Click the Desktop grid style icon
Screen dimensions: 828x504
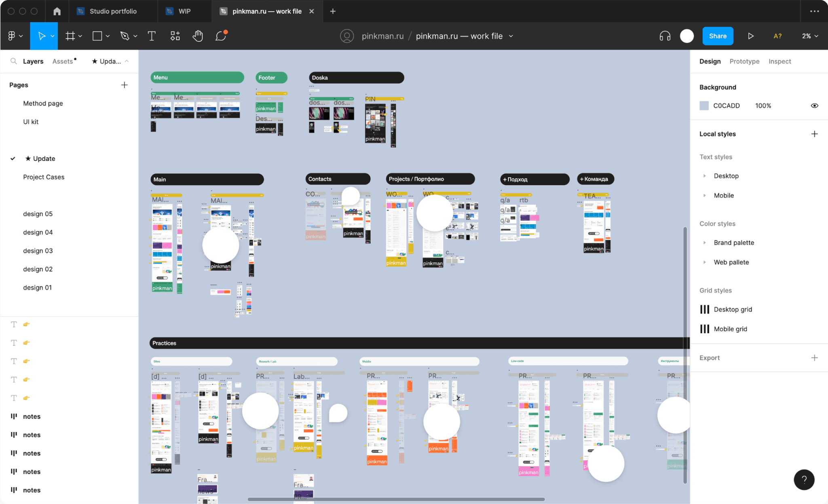tap(705, 309)
